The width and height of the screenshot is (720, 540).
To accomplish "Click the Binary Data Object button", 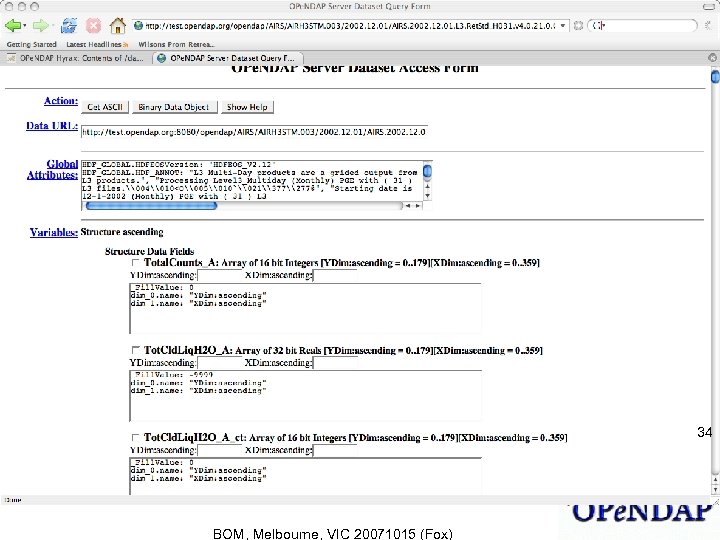I will [174, 107].
